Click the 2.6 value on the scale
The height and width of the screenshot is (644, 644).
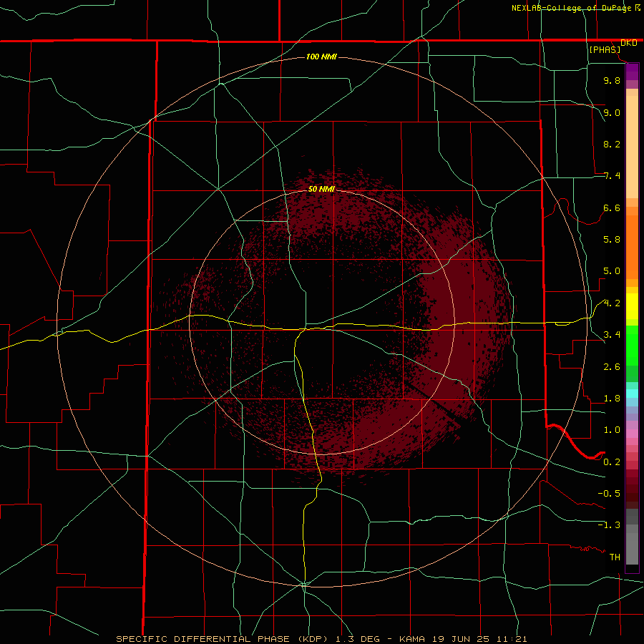point(612,367)
